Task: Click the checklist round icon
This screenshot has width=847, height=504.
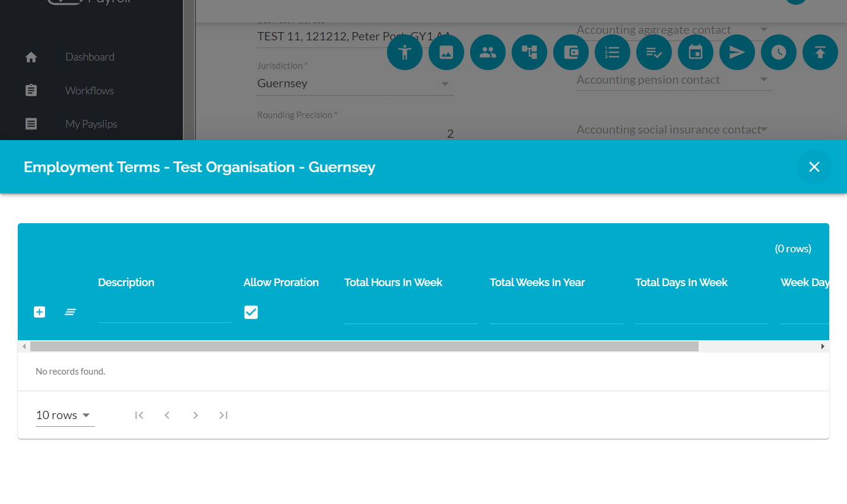Action: (654, 52)
